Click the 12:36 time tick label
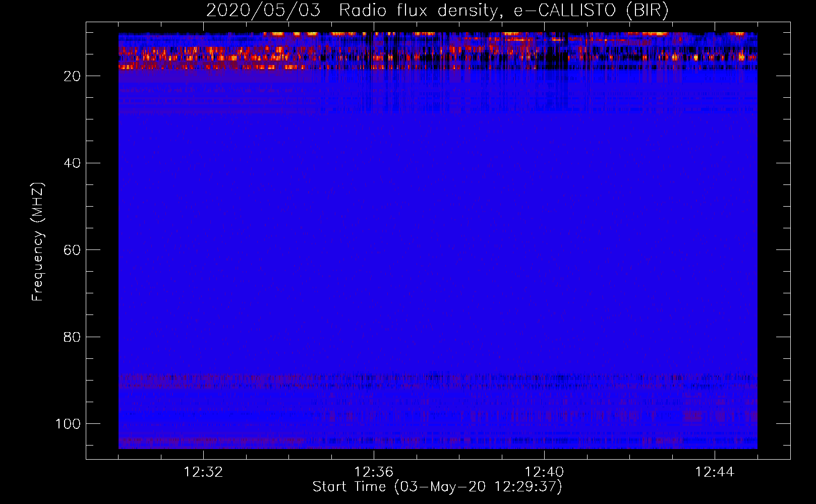 tap(374, 472)
